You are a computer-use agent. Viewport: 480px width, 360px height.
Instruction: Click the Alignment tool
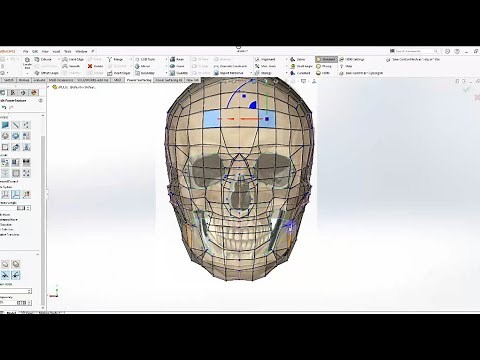265,59
